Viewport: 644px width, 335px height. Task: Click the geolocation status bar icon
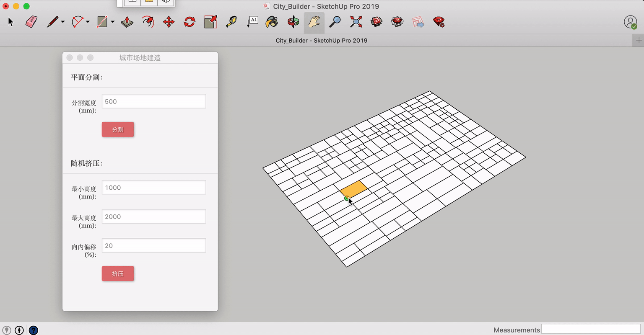[x=7, y=330]
